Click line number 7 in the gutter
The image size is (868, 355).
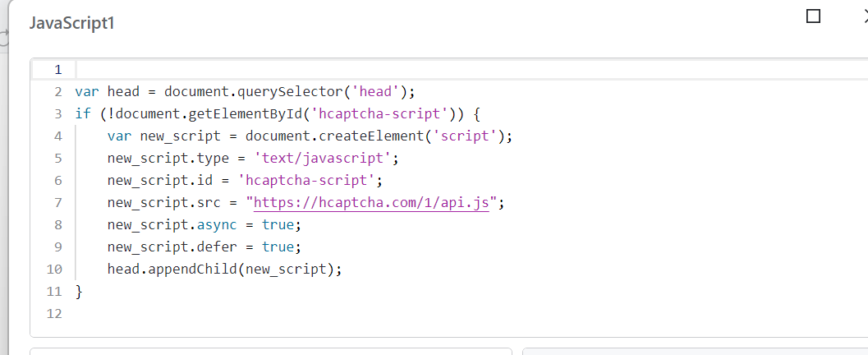click(57, 203)
